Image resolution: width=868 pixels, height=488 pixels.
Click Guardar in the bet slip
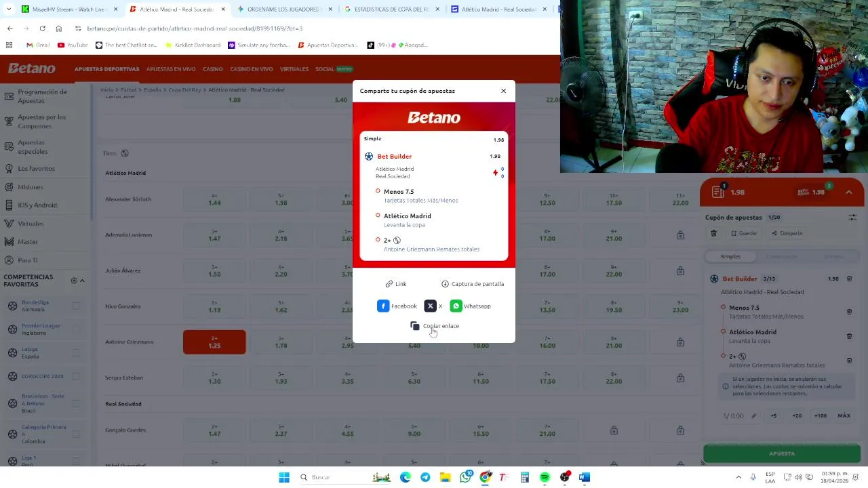(x=744, y=233)
